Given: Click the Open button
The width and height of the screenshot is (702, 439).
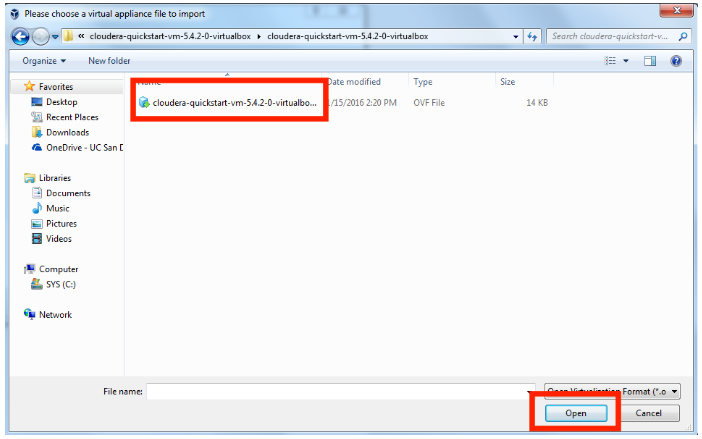Looking at the screenshot, I should click(576, 413).
